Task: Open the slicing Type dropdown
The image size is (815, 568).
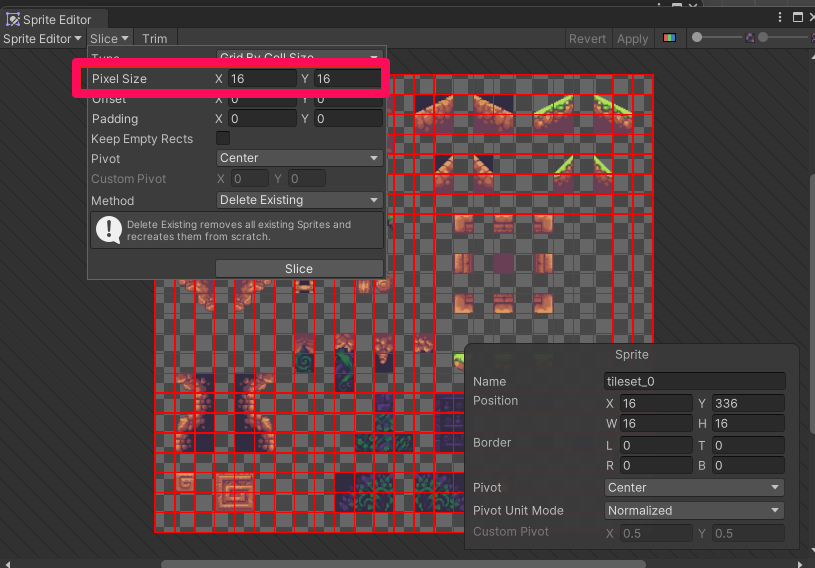Action: click(x=299, y=55)
